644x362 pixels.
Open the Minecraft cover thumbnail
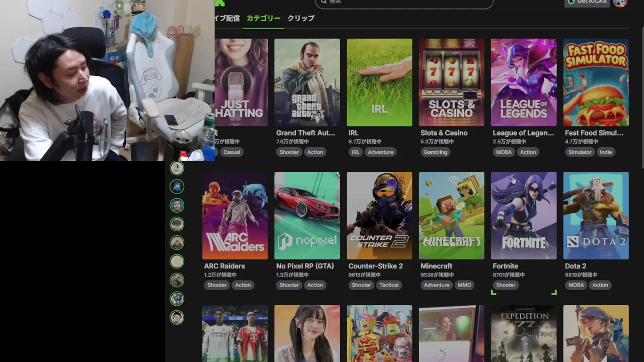coord(451,216)
